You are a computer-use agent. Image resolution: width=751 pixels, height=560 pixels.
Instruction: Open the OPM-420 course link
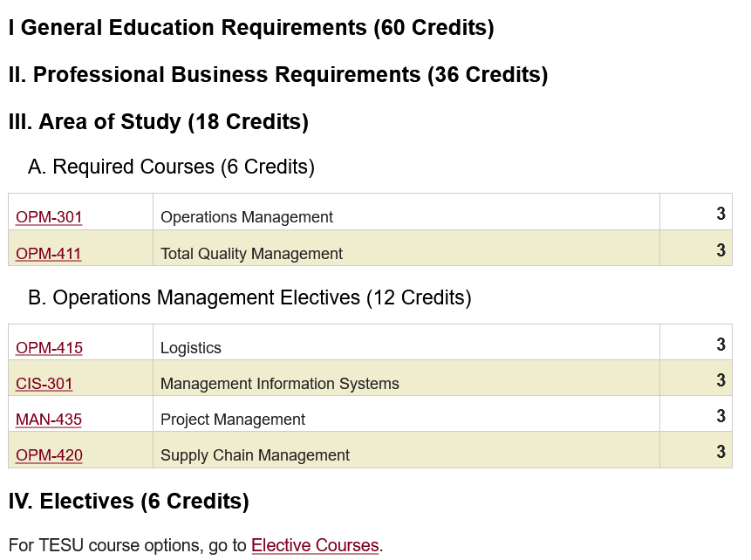pos(49,455)
